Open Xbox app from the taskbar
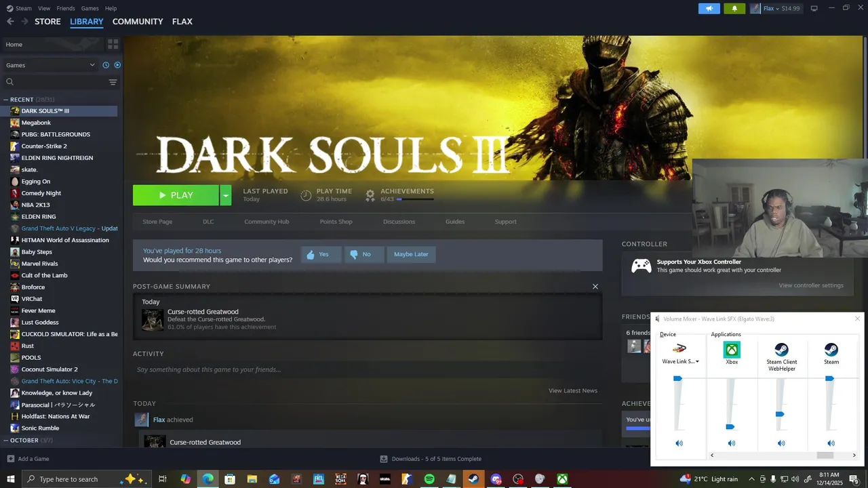Screen dimensions: 868x488 (x=562, y=479)
